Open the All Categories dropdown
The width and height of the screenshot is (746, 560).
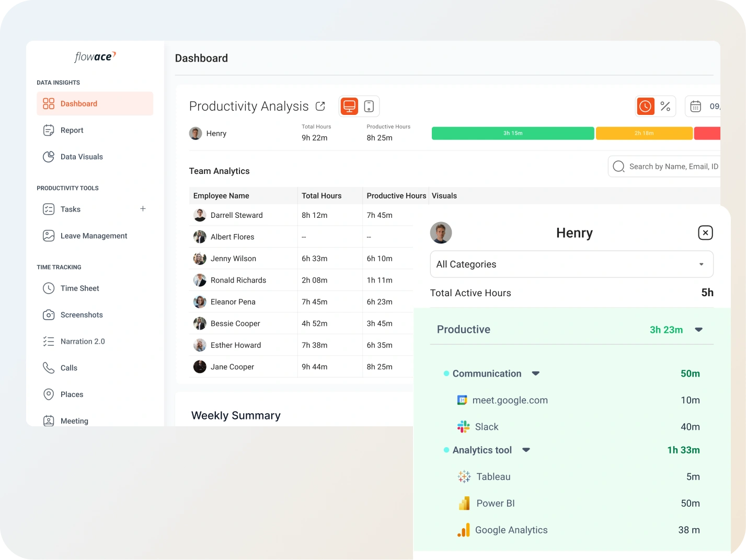tap(571, 264)
